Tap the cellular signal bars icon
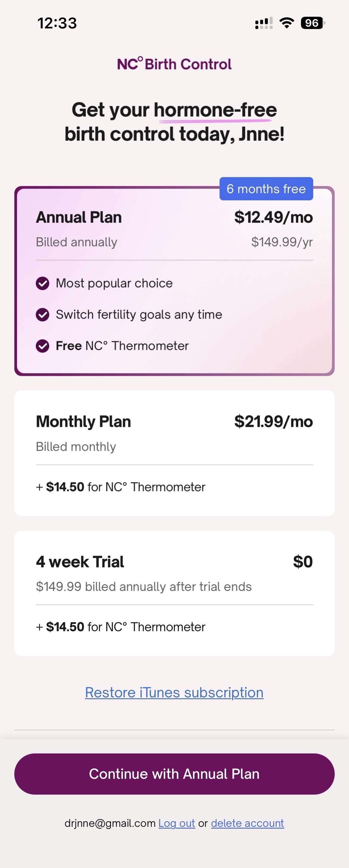 [263, 23]
